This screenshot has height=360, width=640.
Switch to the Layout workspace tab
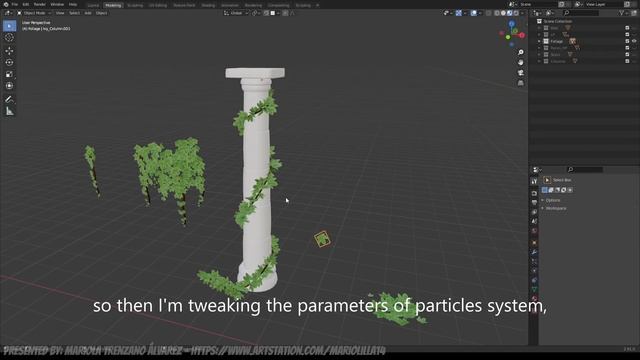click(x=93, y=5)
